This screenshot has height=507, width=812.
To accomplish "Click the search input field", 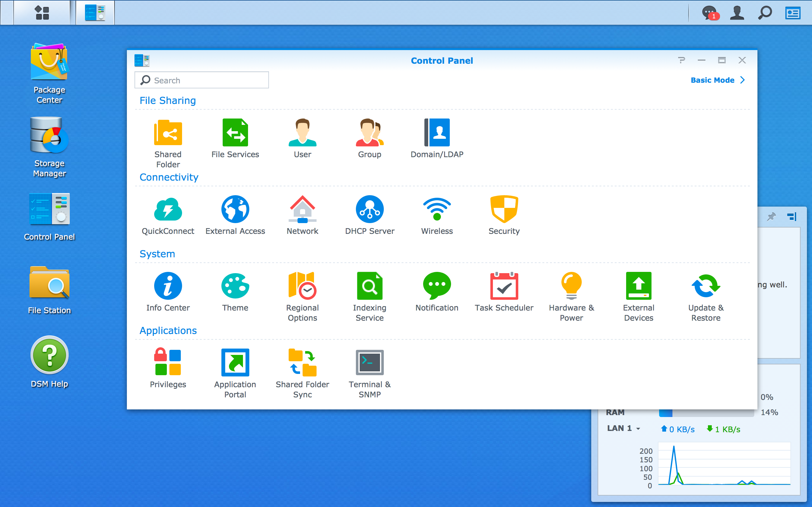I will [x=202, y=80].
